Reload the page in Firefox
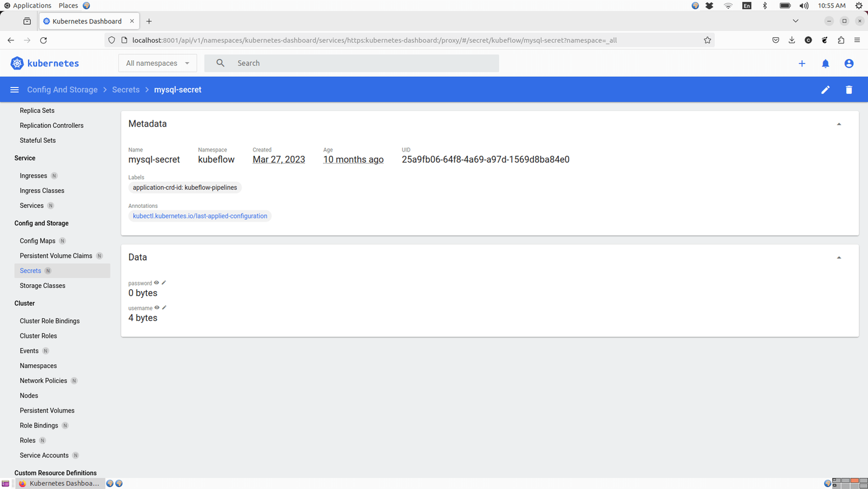 43,40
